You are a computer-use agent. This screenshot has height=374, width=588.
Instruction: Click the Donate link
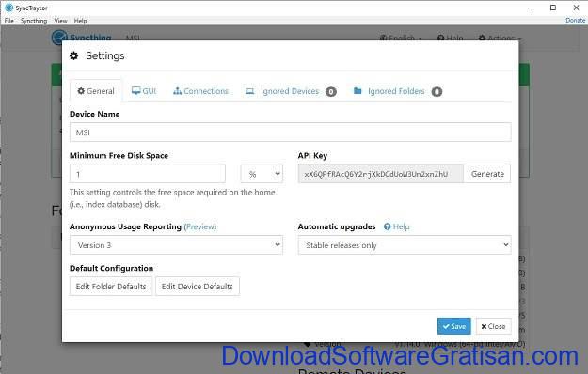[575, 21]
